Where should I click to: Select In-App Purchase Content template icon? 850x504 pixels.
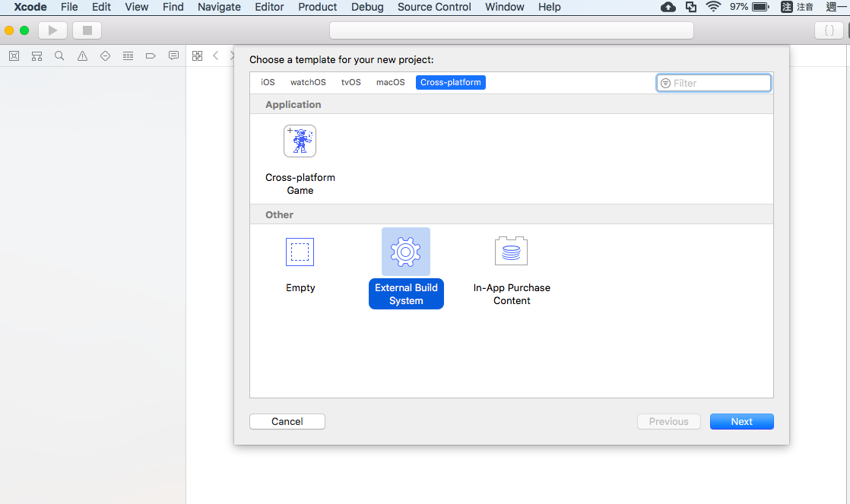click(511, 251)
